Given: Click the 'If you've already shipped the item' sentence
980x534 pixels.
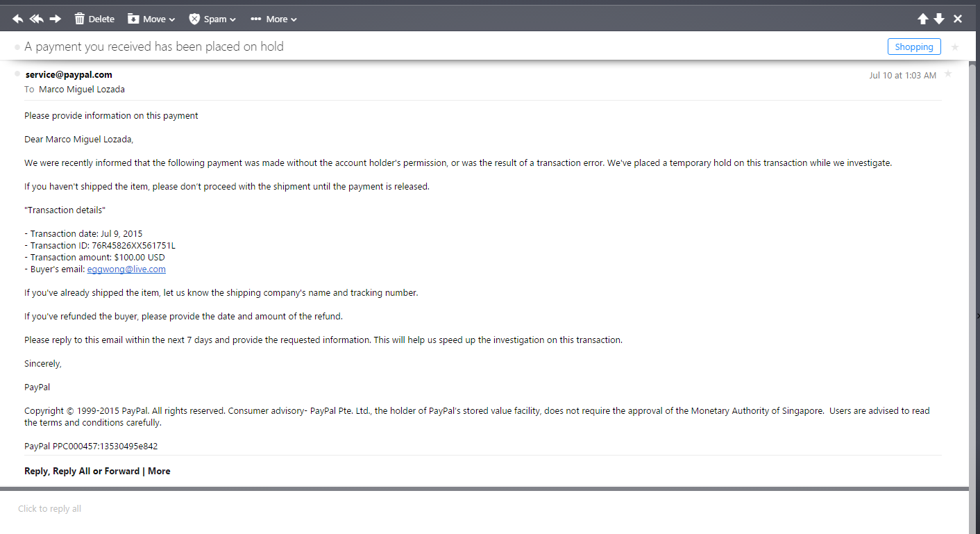Looking at the screenshot, I should click(x=221, y=292).
